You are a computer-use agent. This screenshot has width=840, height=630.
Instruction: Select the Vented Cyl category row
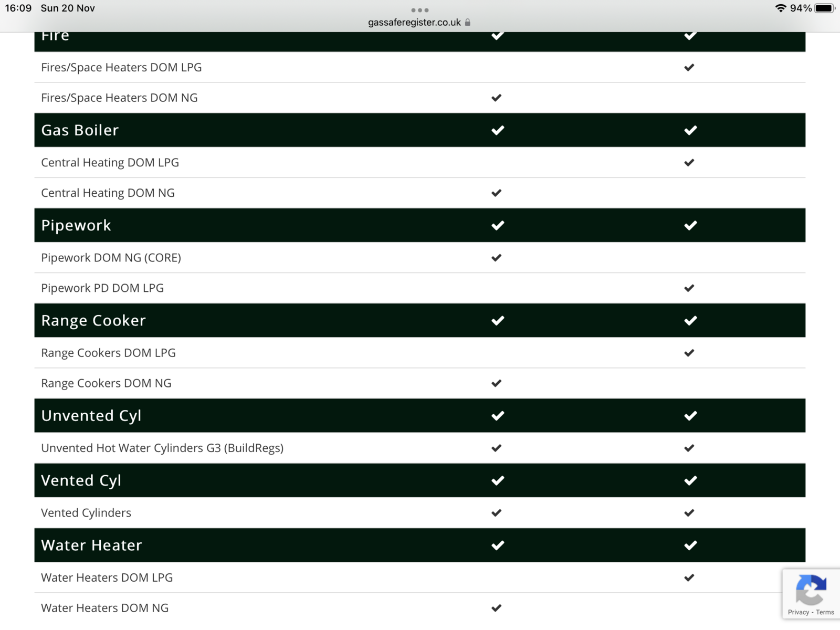click(81, 480)
